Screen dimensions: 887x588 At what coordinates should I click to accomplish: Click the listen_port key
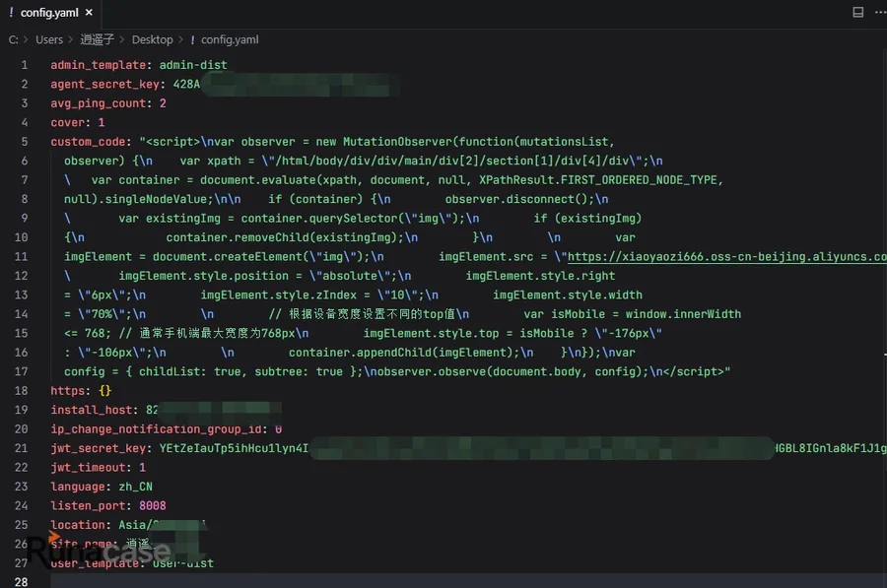[x=88, y=506]
